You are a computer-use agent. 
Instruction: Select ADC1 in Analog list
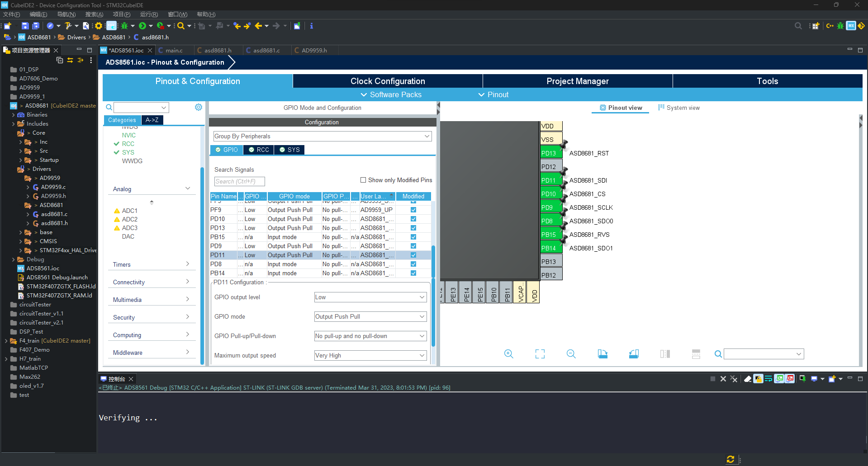tap(129, 211)
